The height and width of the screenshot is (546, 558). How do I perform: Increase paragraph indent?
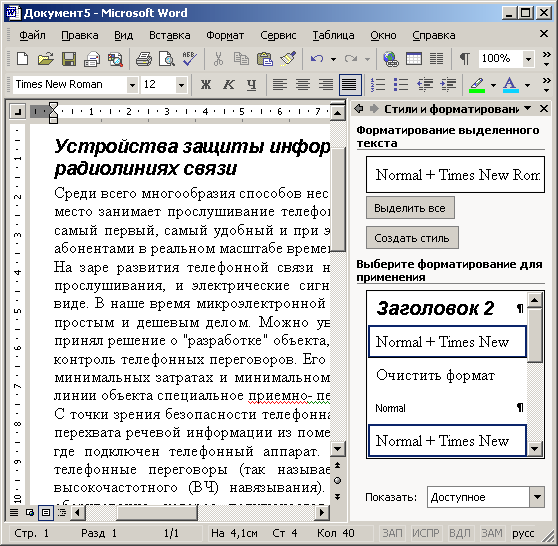pyautogui.click(x=448, y=85)
